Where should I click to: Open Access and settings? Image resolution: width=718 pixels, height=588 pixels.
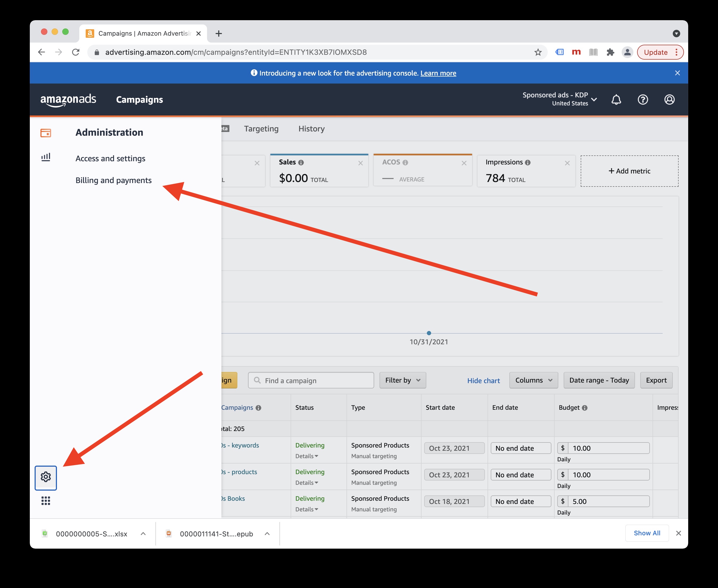point(110,159)
